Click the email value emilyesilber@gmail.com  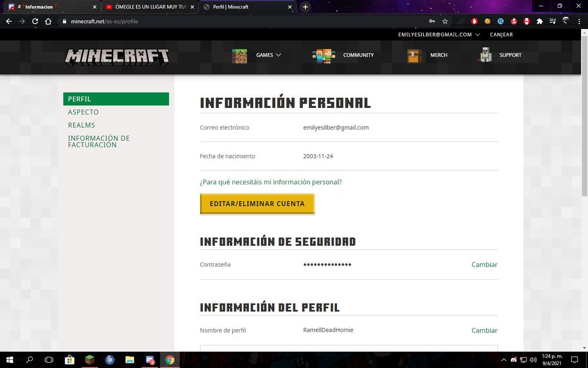point(336,128)
